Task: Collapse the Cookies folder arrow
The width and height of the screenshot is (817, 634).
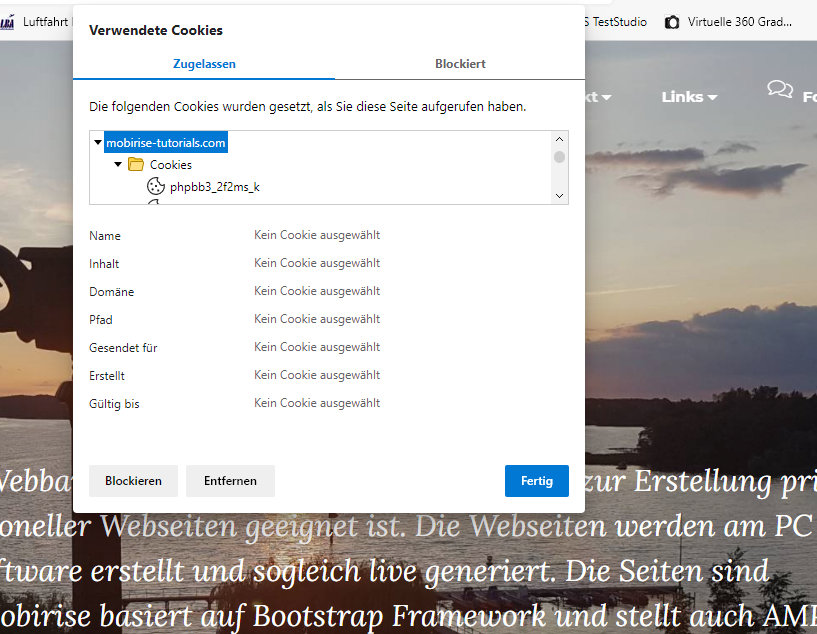Action: 118,164
